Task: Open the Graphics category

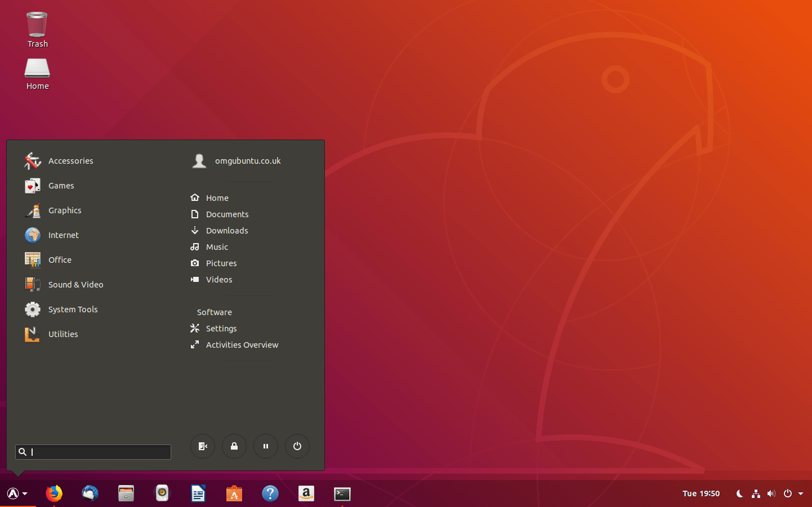Action: point(65,210)
